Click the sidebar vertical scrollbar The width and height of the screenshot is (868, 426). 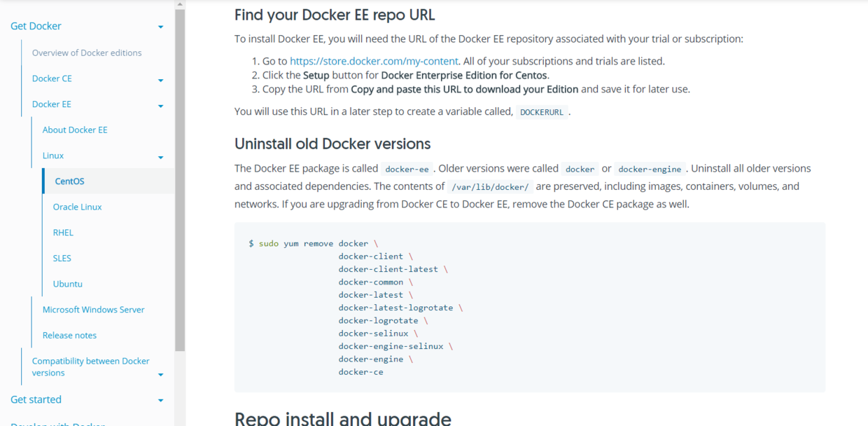180,175
